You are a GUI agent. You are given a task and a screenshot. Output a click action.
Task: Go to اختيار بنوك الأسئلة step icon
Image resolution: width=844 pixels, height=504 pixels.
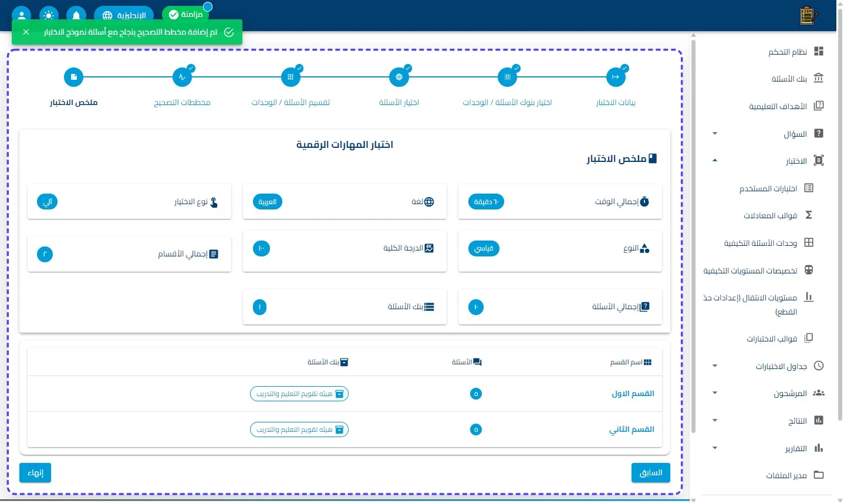(x=507, y=77)
